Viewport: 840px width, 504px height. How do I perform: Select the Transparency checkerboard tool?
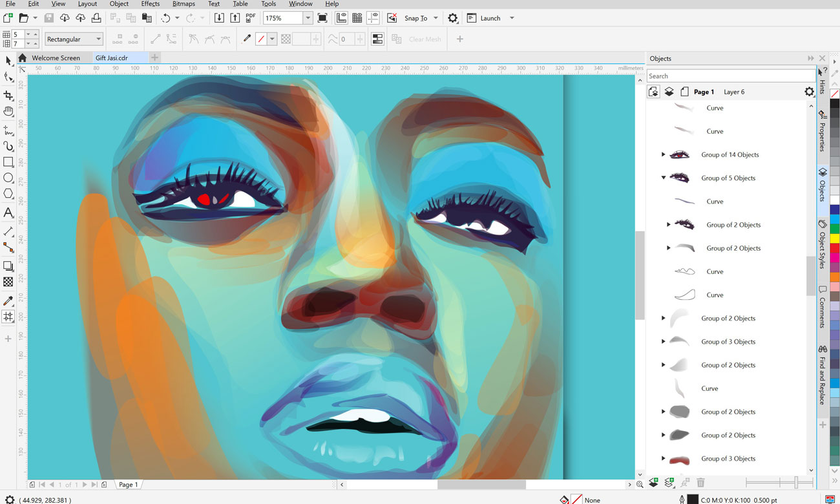coord(8,282)
